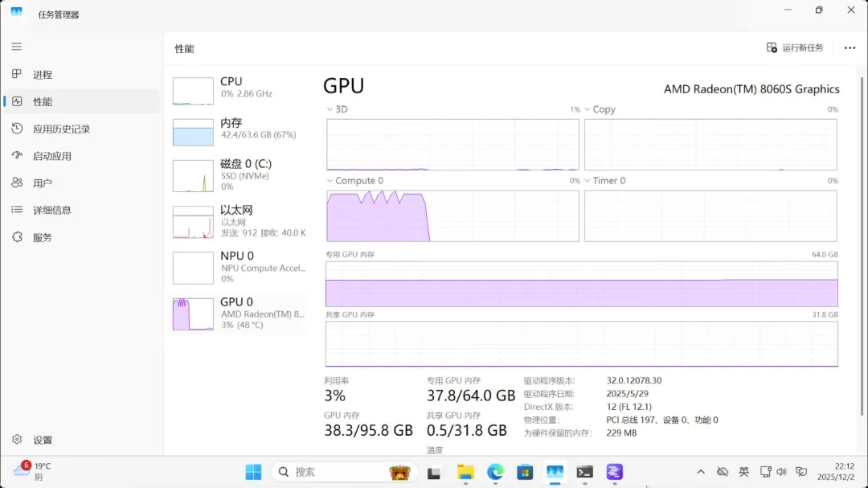This screenshot has height=488, width=868.
Task: Open the Timer 0 graph dropdown
Action: (604, 181)
